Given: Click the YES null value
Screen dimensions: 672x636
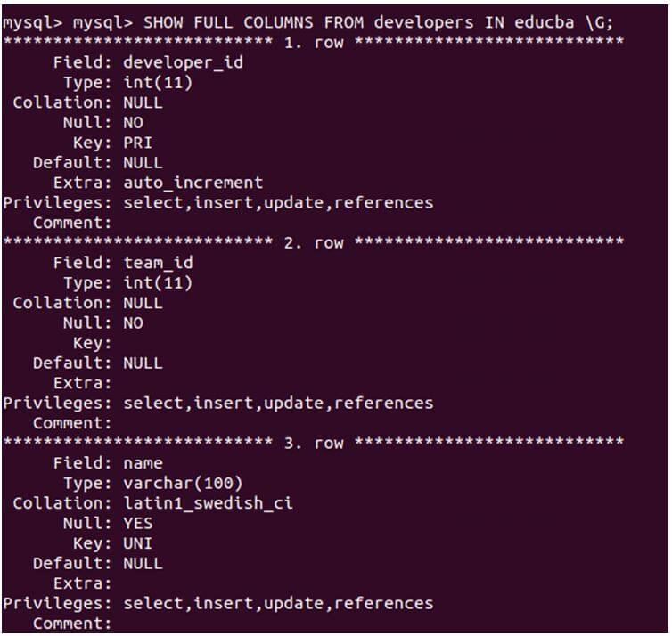Looking at the screenshot, I should (x=138, y=524).
